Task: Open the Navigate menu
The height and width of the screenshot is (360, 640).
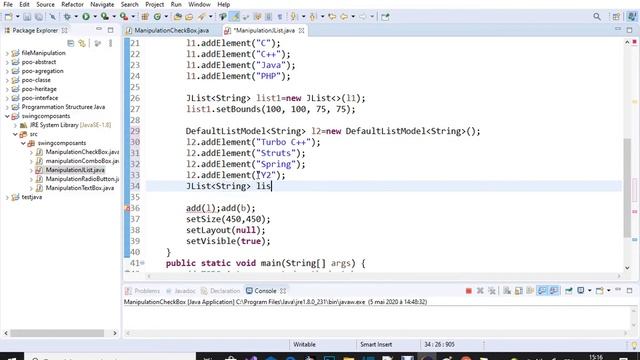Action: tap(102, 4)
